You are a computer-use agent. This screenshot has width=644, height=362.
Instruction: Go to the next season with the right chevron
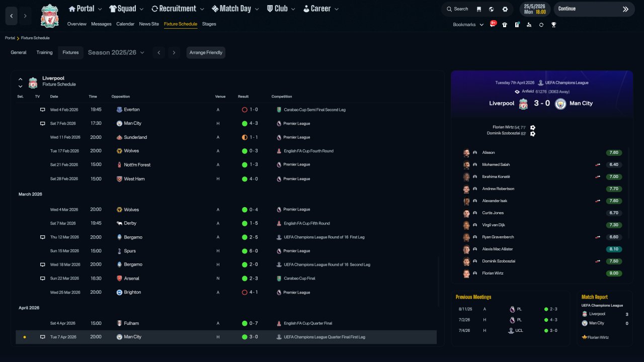coord(174,53)
